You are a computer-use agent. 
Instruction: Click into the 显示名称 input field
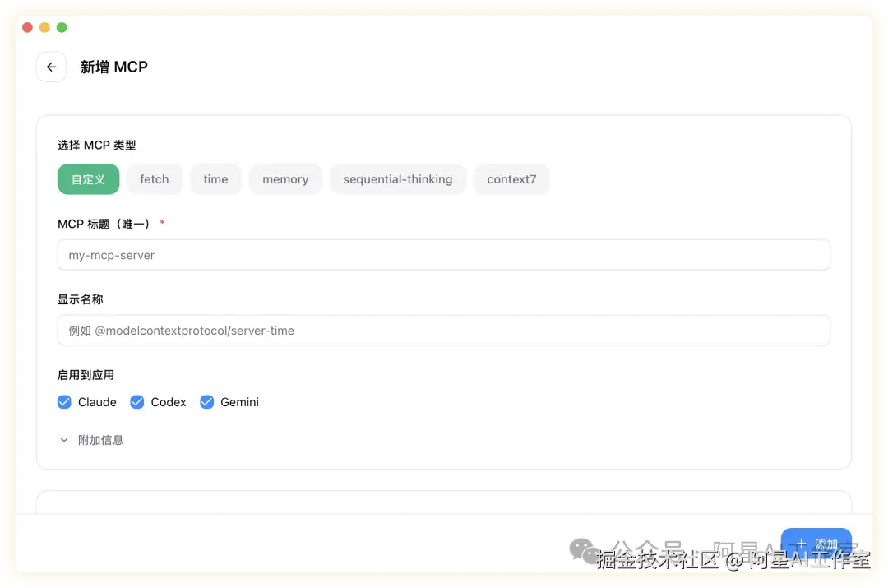click(443, 331)
